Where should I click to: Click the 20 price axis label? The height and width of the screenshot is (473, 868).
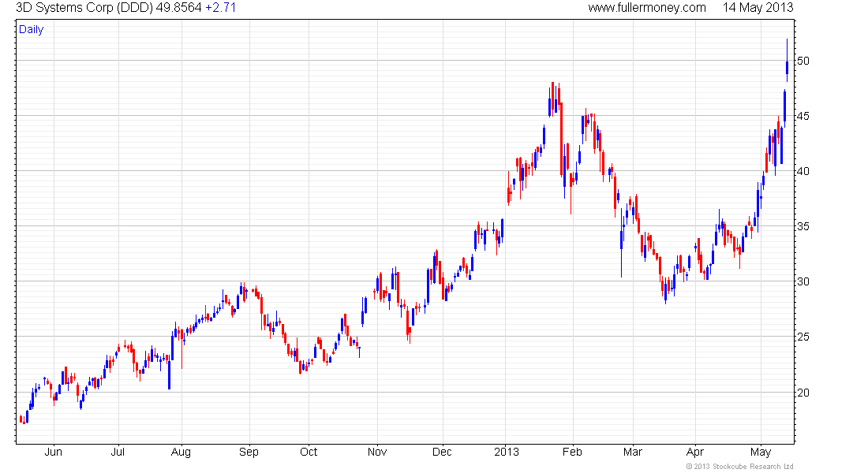coord(803,393)
